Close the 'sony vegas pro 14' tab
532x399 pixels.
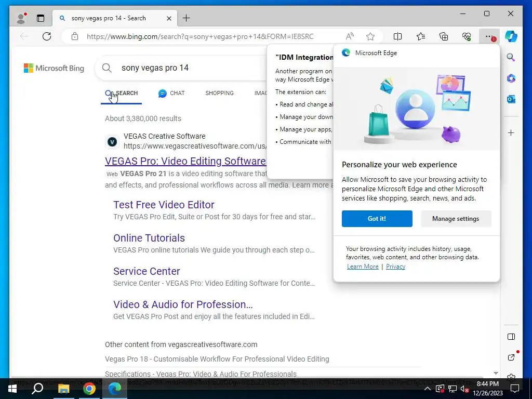tap(169, 18)
